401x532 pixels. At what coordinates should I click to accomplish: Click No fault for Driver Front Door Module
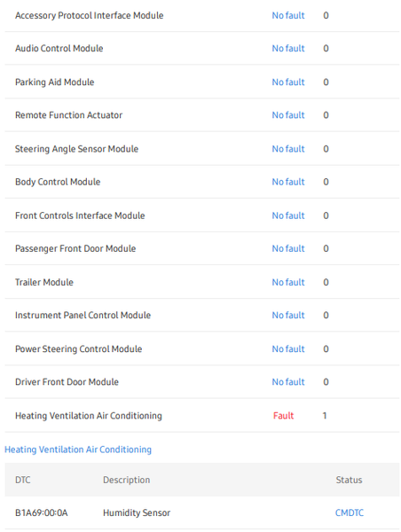point(288,382)
